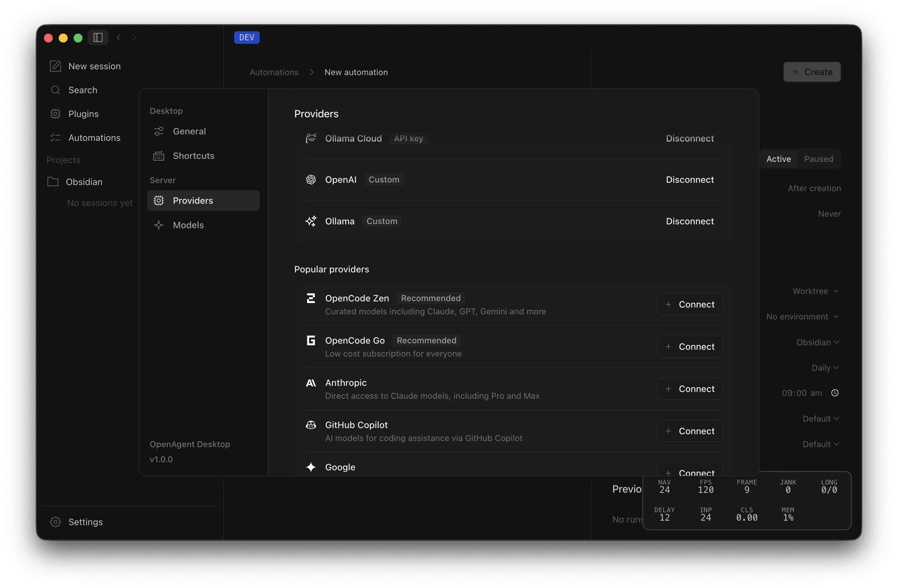
Task: Open the Daily frequency dropdown
Action: 825,367
